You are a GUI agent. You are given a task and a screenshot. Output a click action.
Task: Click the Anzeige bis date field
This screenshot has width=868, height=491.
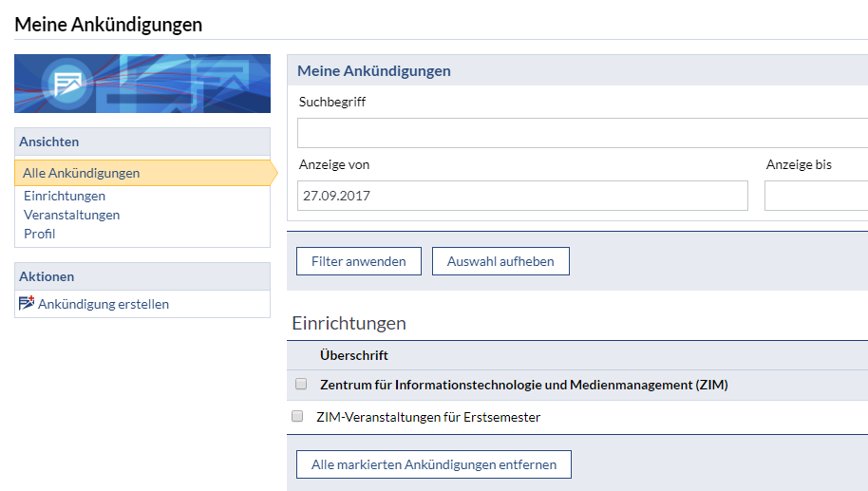(x=816, y=196)
